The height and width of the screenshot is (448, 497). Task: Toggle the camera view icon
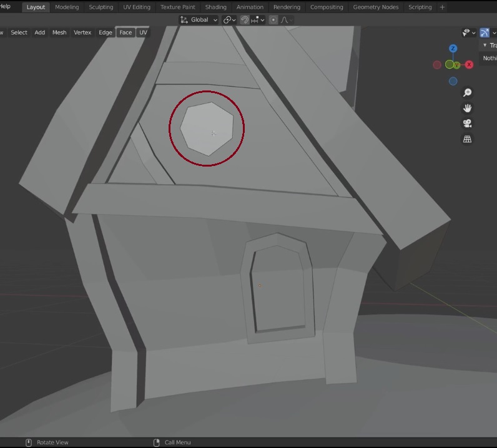[467, 124]
